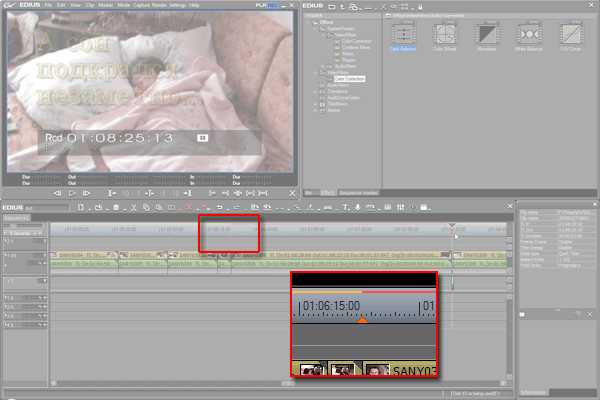Click the undo icon in timeline toolbar

(219, 207)
